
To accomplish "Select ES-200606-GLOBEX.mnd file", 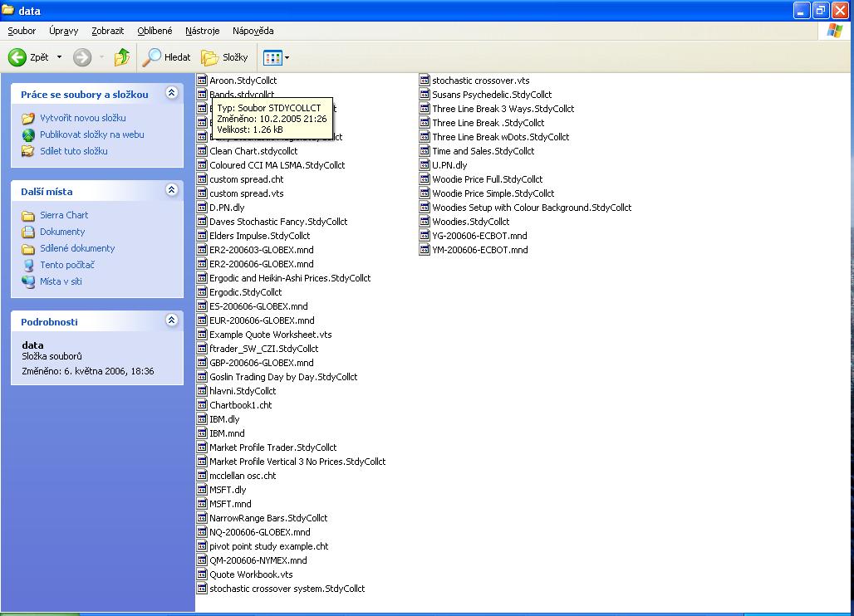I will click(258, 307).
